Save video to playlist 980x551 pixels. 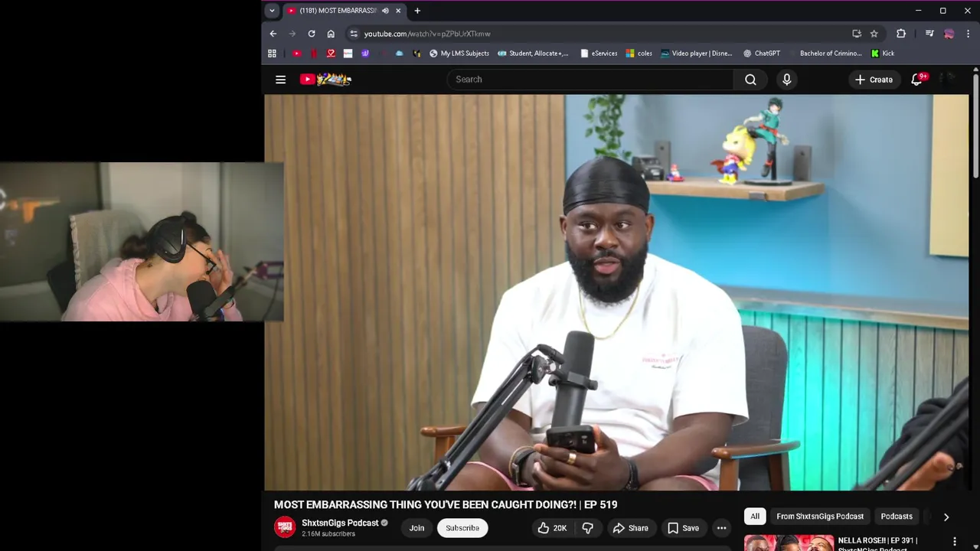pos(683,528)
